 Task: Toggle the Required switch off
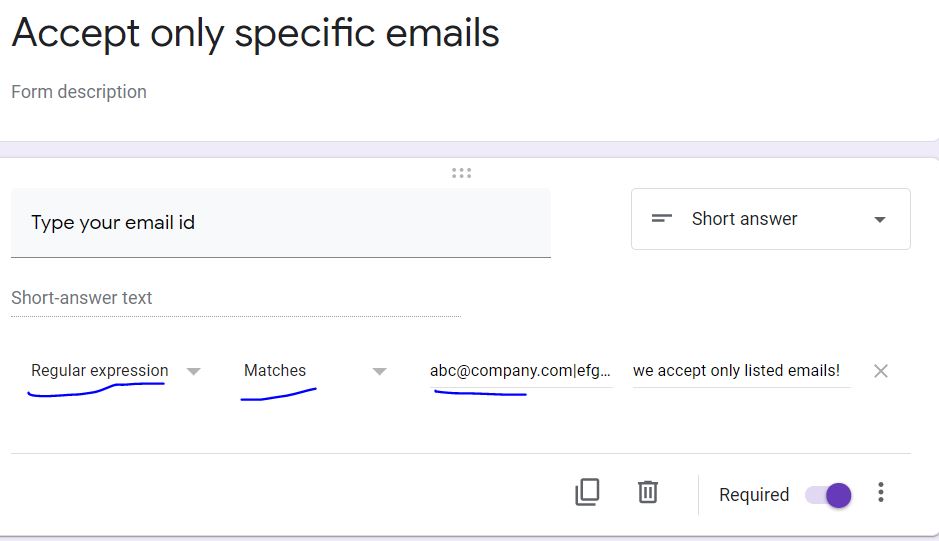(x=829, y=495)
